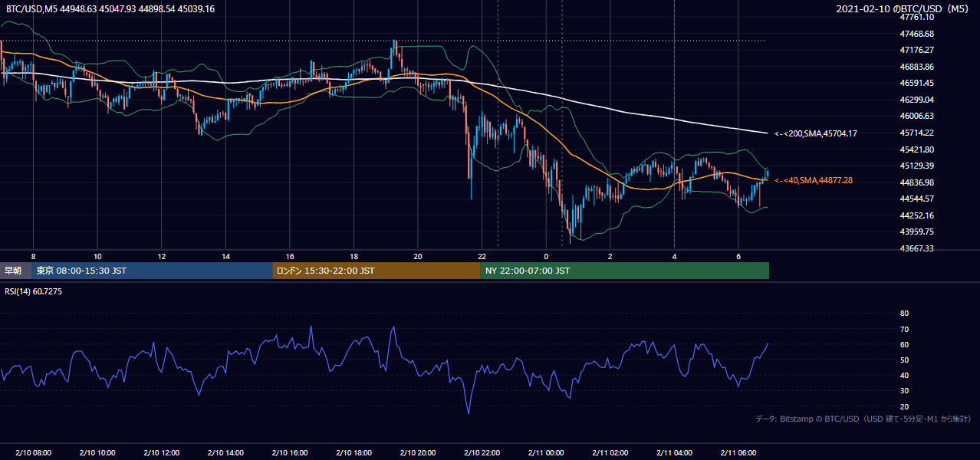The width and height of the screenshot is (980, 460).
Task: Click bottom time label 2/10 08:00
Action: tap(33, 453)
